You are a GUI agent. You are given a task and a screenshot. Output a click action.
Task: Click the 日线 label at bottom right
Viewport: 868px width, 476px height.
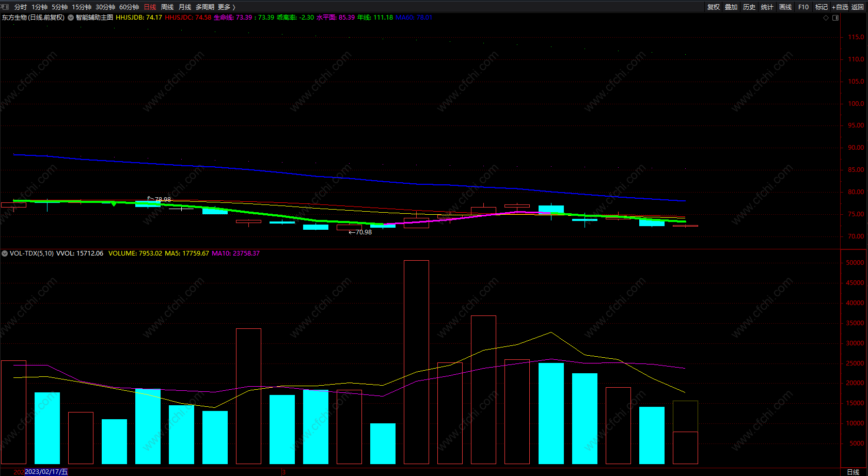[853, 472]
